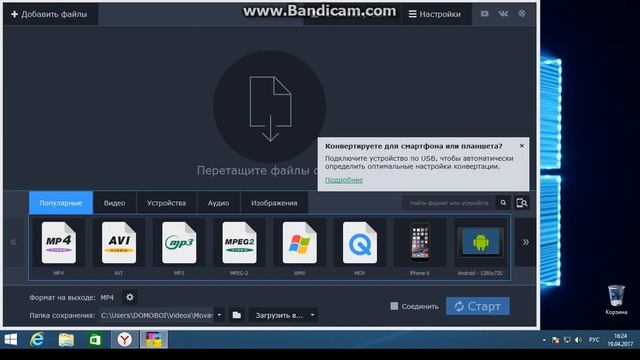Show hidden tray icons arrow
Screen dimensions: 640x360
(x=544, y=340)
